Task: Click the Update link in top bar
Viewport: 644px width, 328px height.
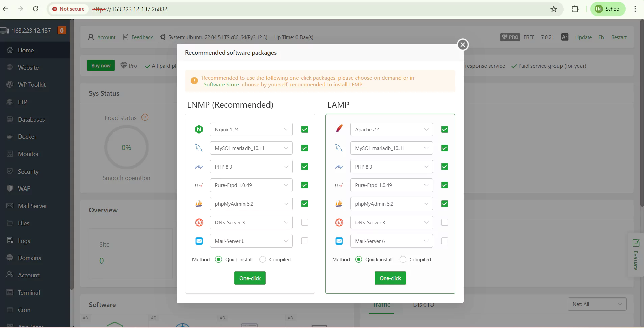Action: 583,37
